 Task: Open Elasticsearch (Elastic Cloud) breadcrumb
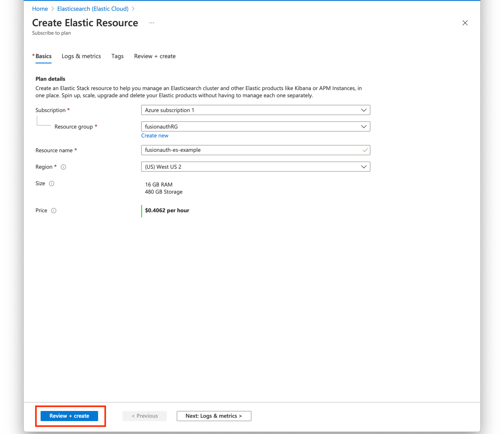[93, 9]
